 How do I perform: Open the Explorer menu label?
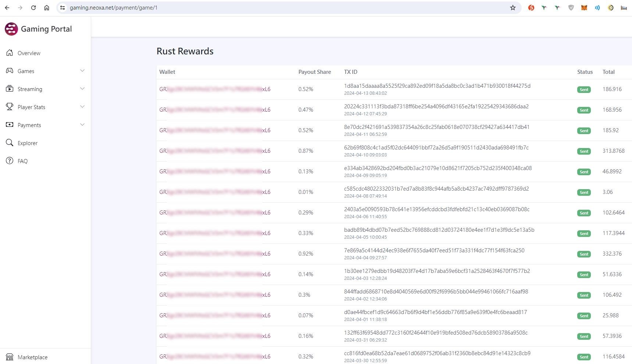(28, 143)
